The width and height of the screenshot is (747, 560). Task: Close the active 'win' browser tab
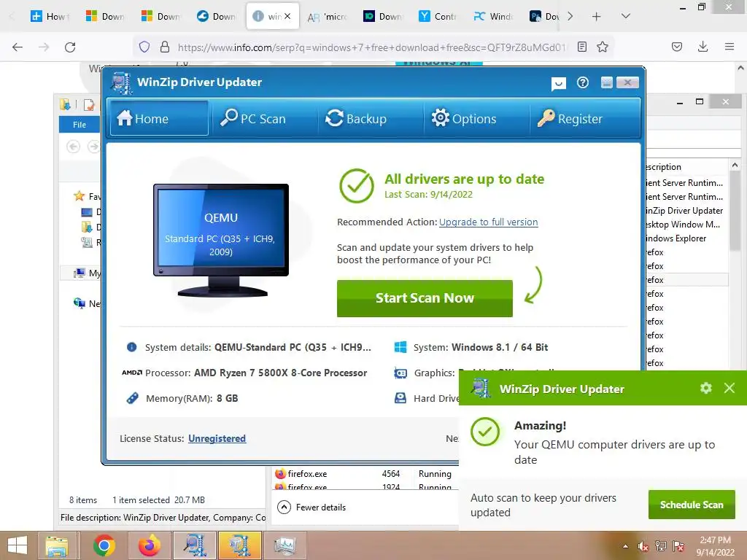coord(287,16)
